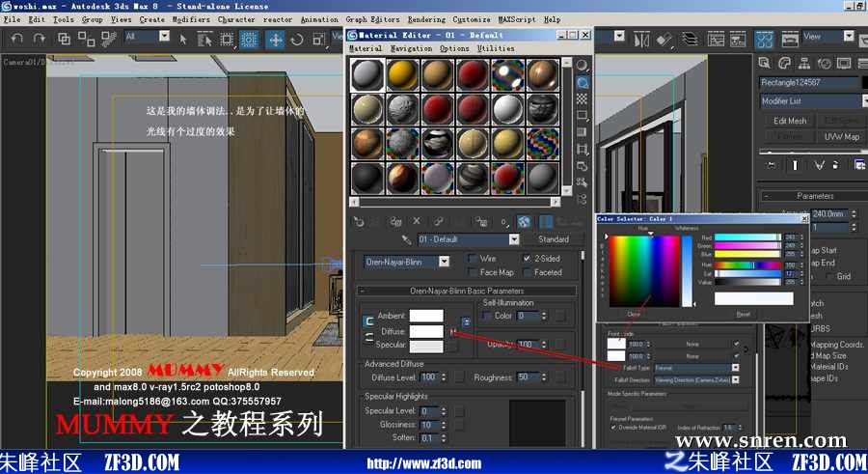
Task: Open the Rendering menu
Action: point(426,19)
